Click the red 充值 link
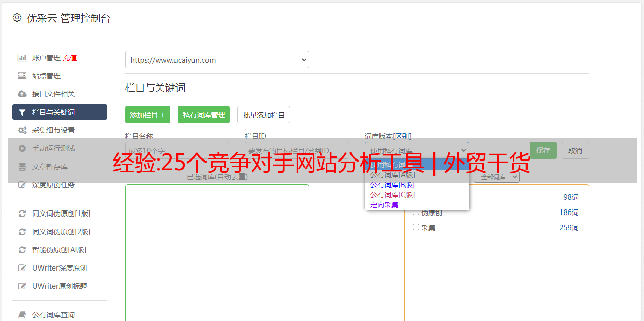Viewport: 644px width, 321px height. point(70,58)
